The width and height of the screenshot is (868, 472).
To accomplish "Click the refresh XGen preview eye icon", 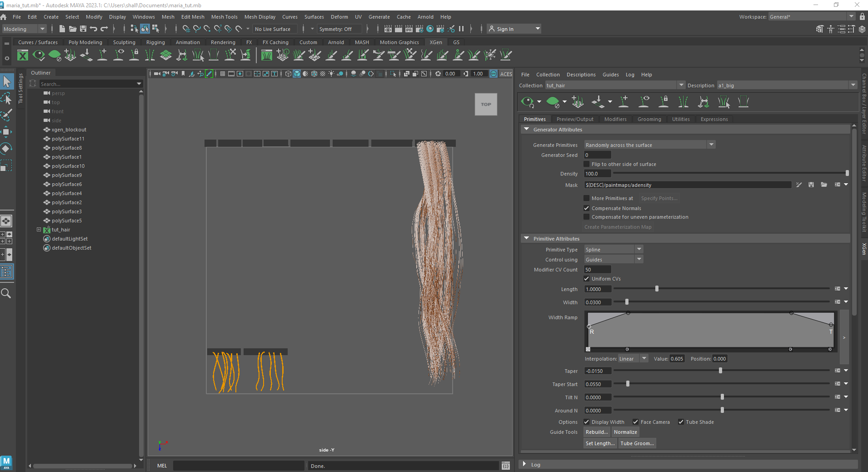I will pos(528,101).
